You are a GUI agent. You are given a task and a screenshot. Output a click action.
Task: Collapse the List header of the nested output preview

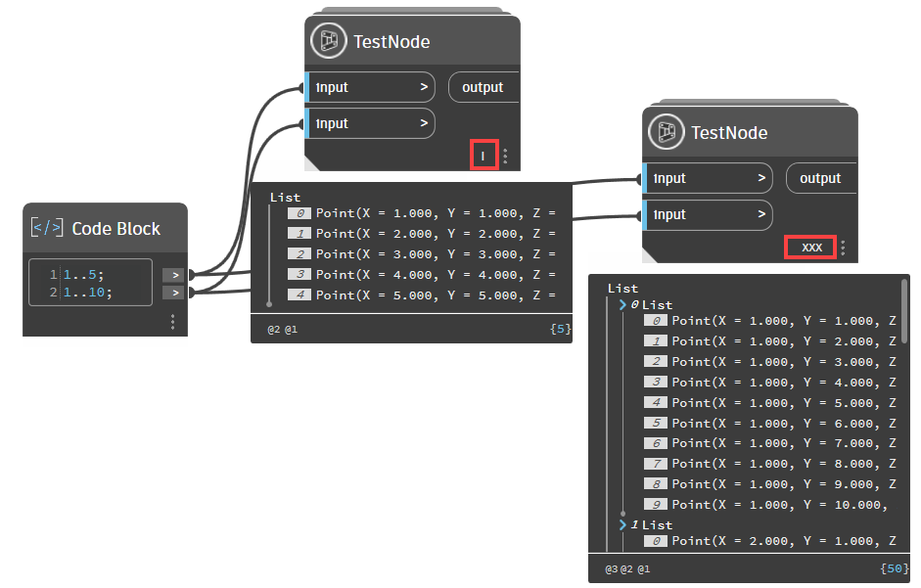[622, 288]
